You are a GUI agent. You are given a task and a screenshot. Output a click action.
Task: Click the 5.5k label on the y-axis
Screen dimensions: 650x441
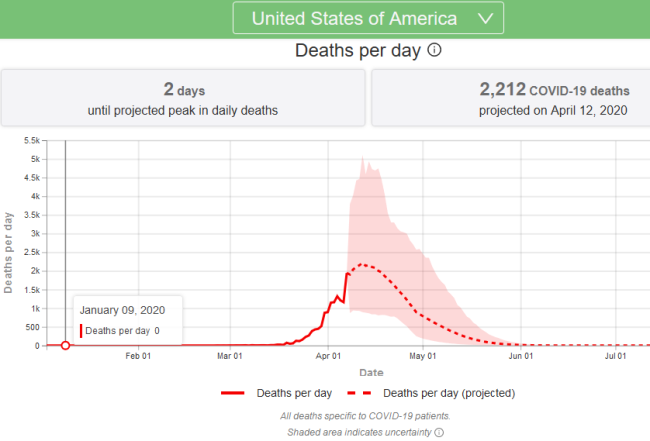tap(29, 141)
